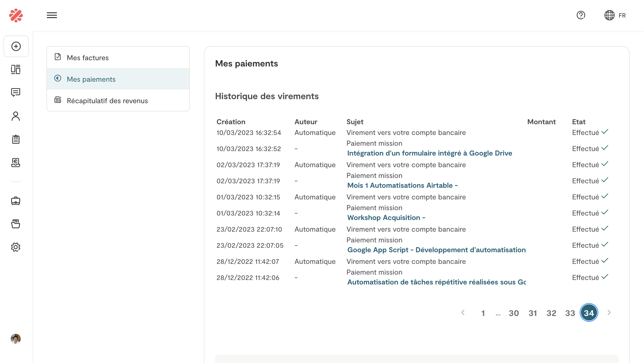Go to page 30

click(x=514, y=313)
